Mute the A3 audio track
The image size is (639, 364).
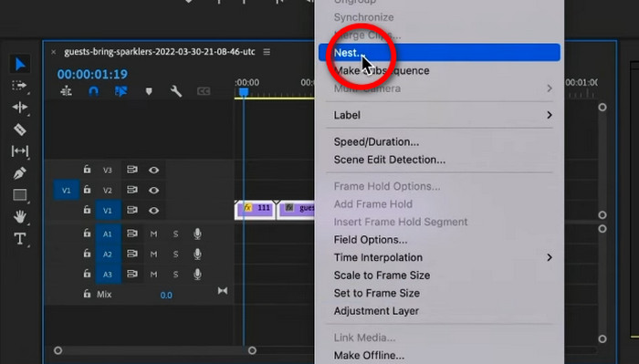[153, 275]
